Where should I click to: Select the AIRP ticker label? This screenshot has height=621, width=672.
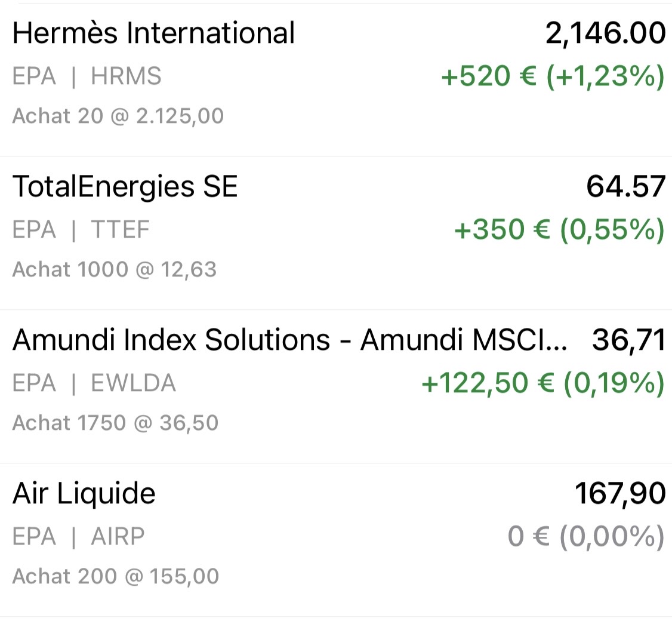118,537
